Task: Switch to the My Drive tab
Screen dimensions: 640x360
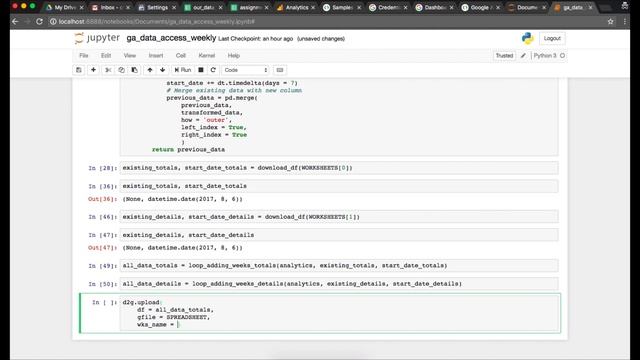Action: click(x=64, y=7)
